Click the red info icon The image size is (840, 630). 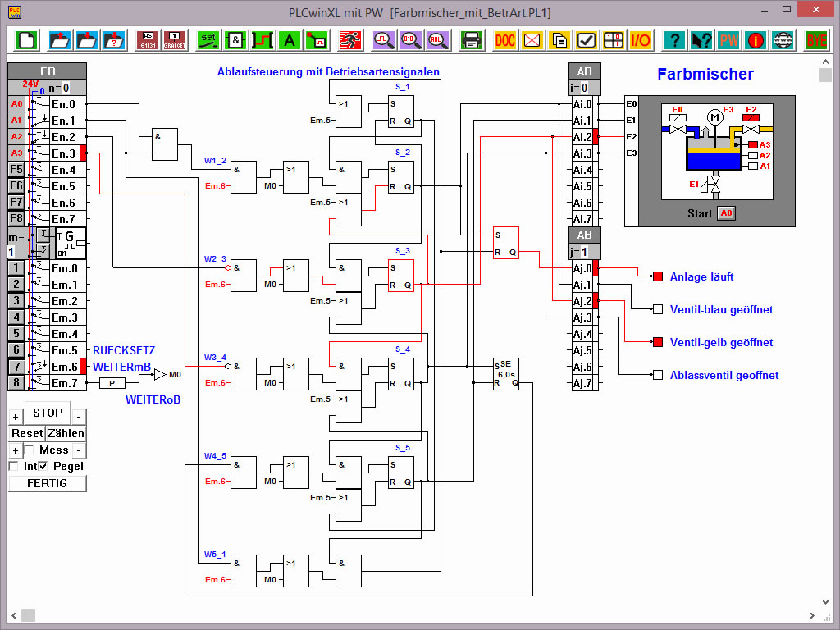click(x=756, y=39)
